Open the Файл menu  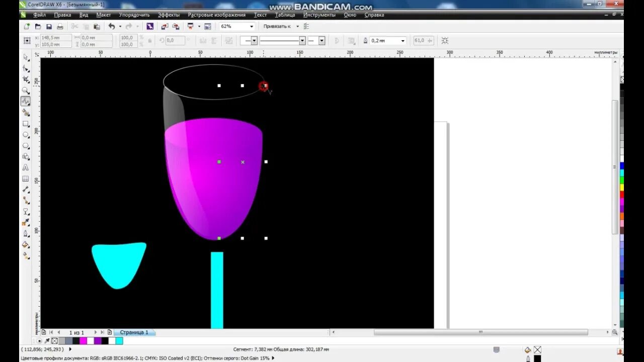coord(39,15)
